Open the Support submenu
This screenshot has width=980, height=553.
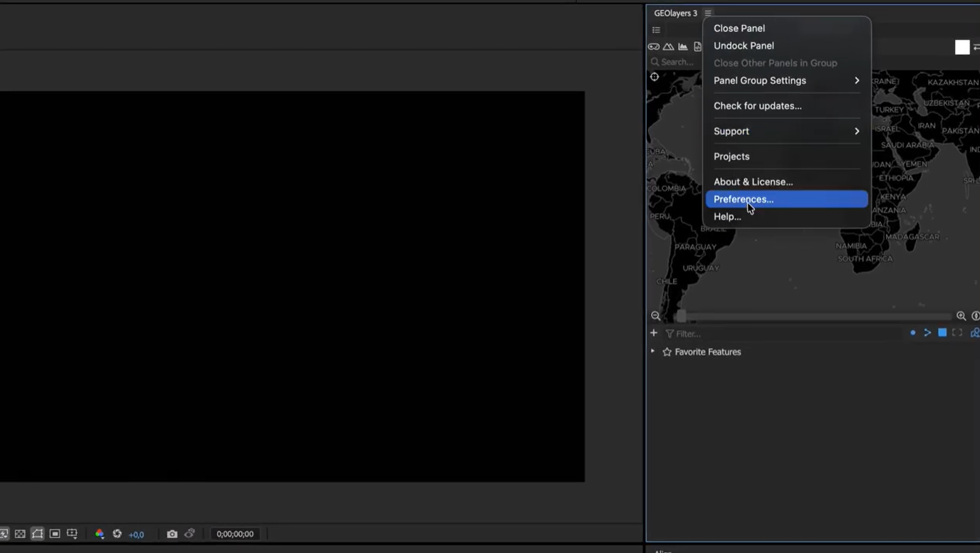tap(731, 131)
